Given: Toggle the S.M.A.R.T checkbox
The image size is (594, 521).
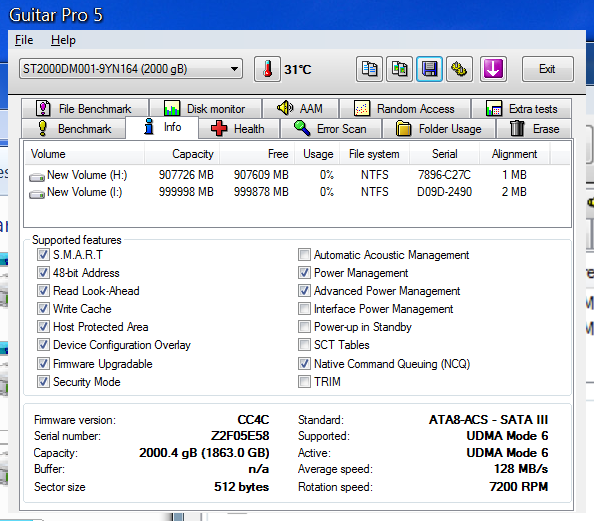Looking at the screenshot, I should pos(43,254).
